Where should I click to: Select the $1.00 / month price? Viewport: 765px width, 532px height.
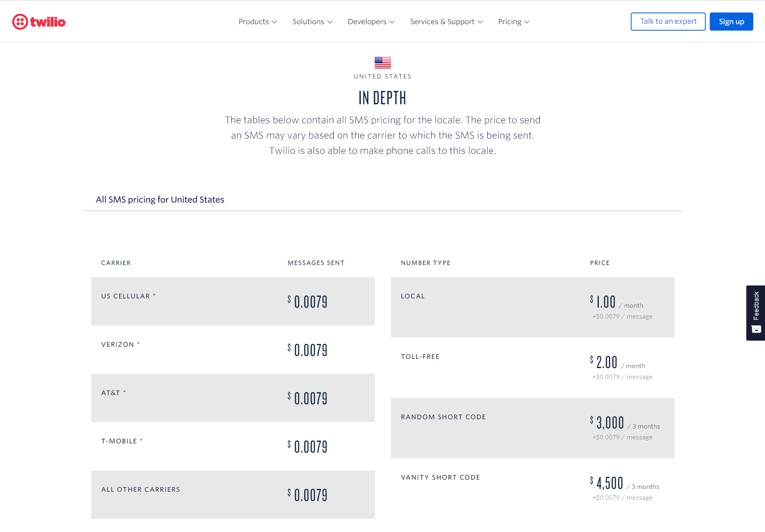pos(617,302)
